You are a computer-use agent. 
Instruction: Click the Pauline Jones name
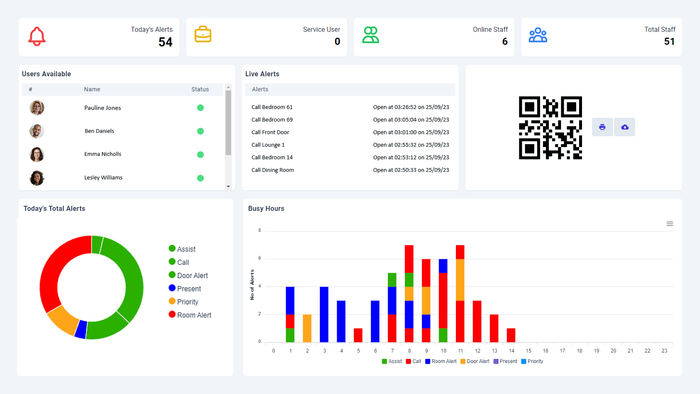[103, 108]
